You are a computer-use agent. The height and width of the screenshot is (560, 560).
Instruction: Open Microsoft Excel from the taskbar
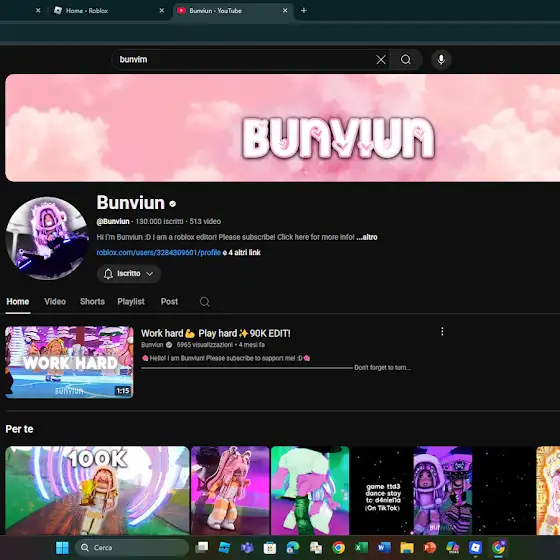361,548
